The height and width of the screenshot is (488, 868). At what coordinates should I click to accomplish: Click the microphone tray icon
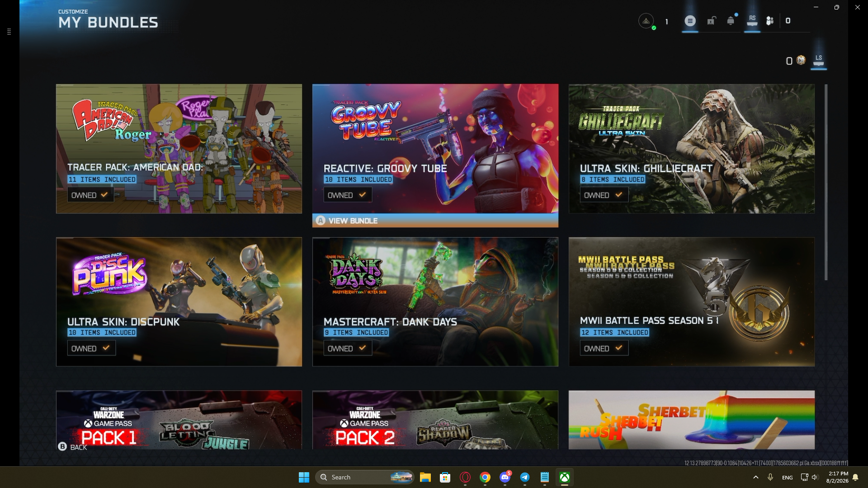pyautogui.click(x=770, y=477)
